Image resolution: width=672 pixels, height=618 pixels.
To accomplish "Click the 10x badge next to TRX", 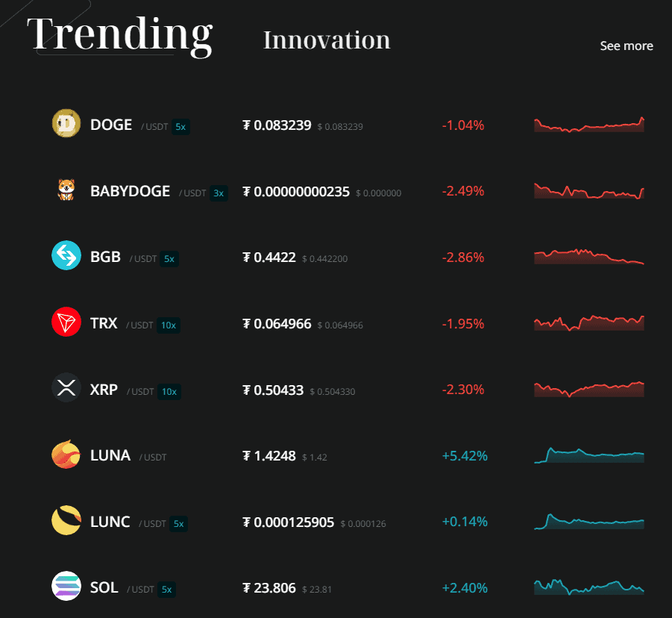I will click(x=169, y=326).
